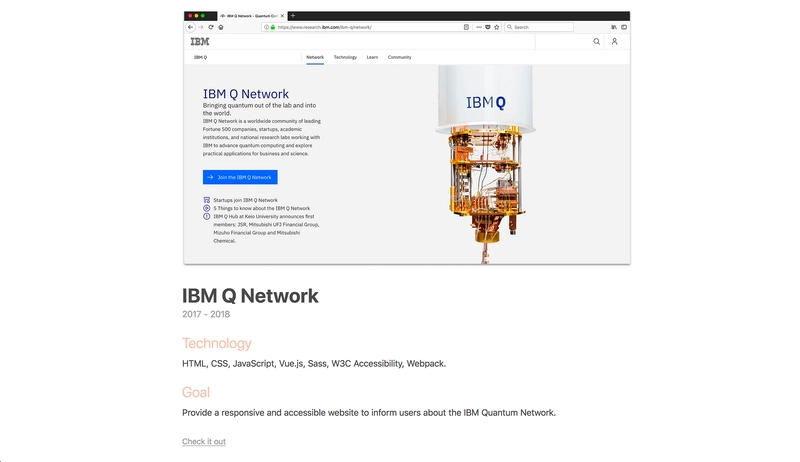Click the 'Provide a responsive and accessible website' text
Viewport: 800px width, 462px height.
(x=369, y=413)
